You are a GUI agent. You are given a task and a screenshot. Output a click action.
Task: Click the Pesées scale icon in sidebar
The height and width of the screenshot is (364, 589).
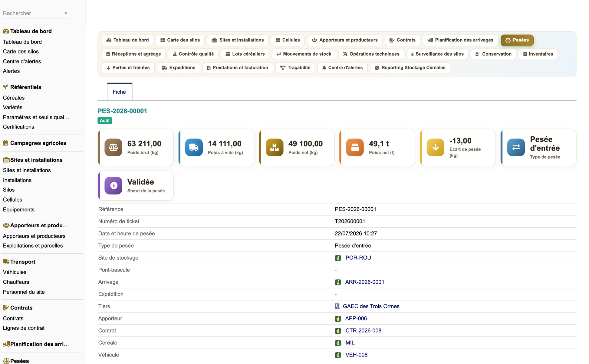[x=6, y=361]
